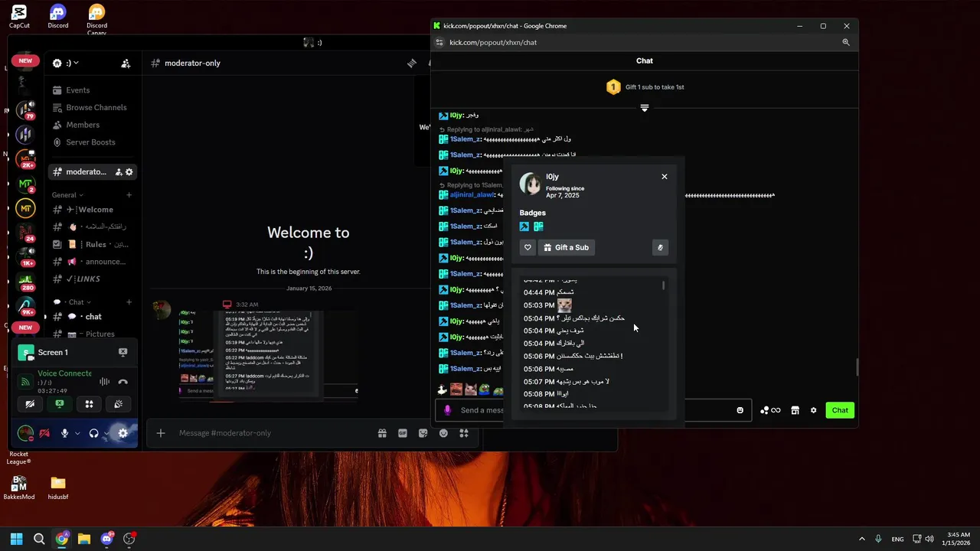Open microphone input options arrow
The width and height of the screenshot is (980, 551).
pyautogui.click(x=77, y=433)
